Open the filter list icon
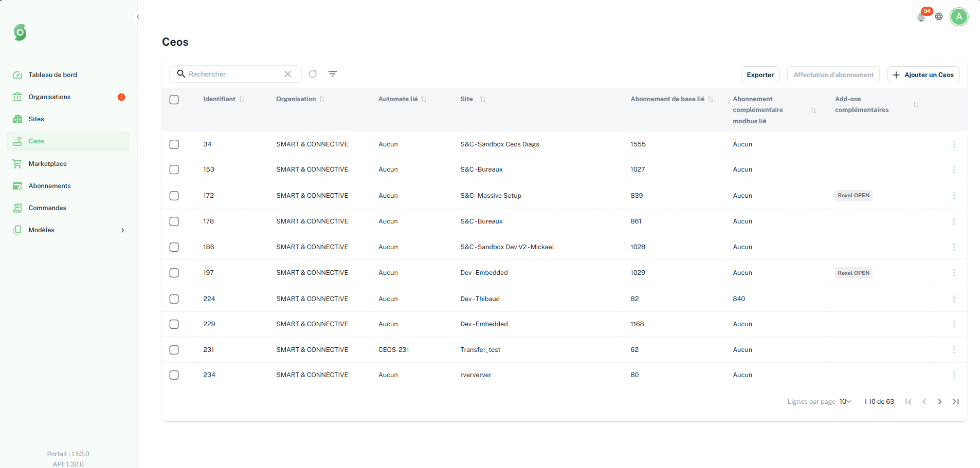Image resolution: width=980 pixels, height=468 pixels. [x=333, y=74]
